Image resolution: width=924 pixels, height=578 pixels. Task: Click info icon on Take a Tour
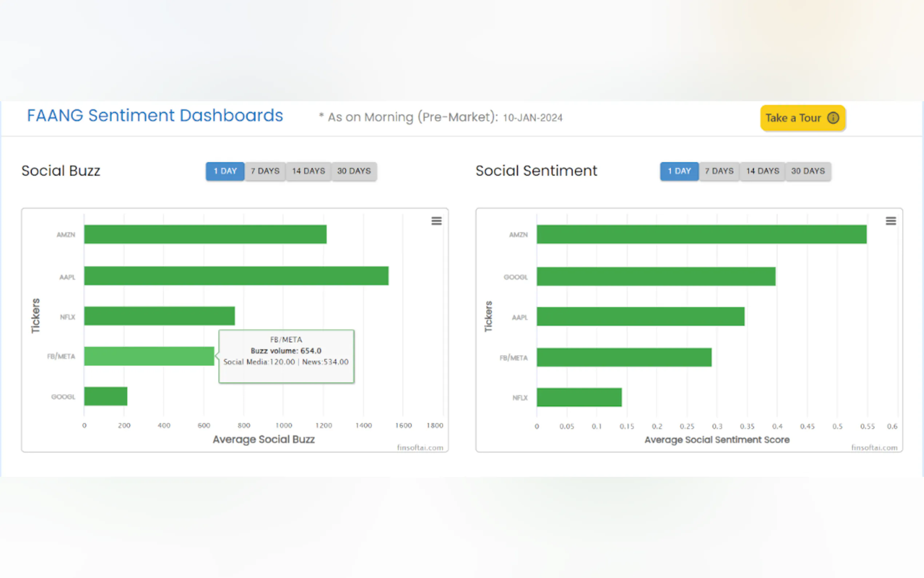[x=833, y=118]
